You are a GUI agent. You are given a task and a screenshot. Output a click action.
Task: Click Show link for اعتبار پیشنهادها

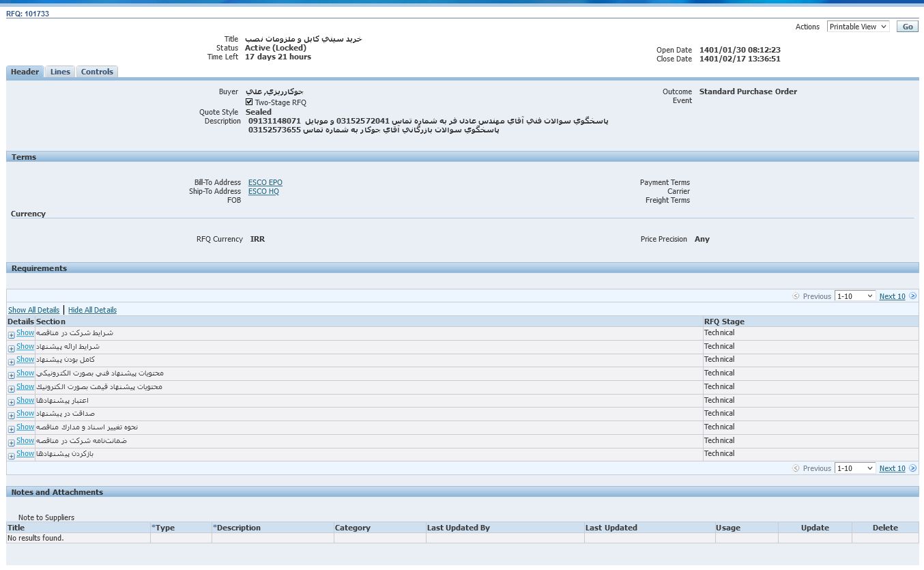point(25,400)
